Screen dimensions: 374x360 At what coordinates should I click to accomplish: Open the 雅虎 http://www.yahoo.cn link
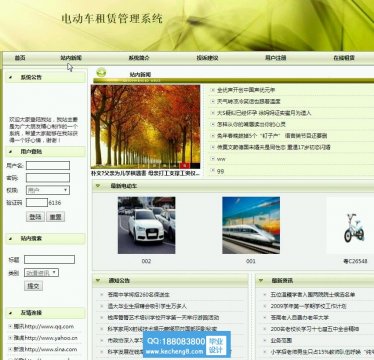tap(45, 338)
